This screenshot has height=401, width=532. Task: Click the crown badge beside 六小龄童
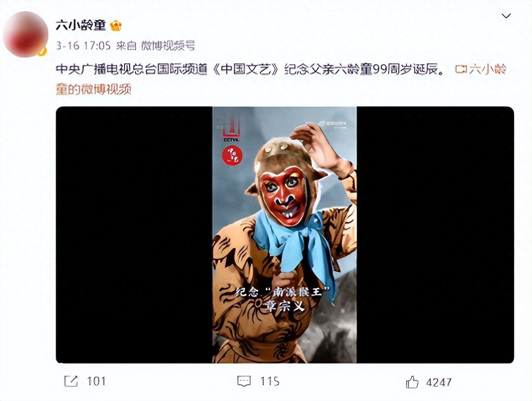(x=116, y=26)
